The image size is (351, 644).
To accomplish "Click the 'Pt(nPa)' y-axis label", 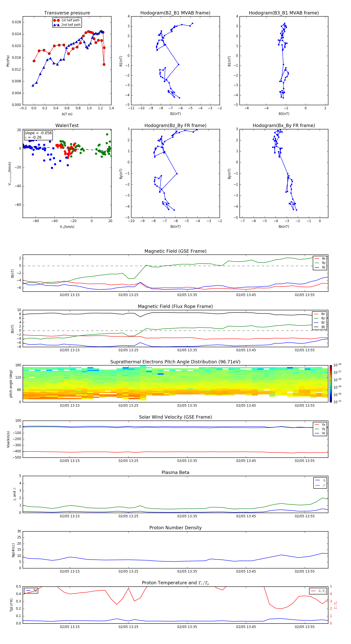I will 8,61.
